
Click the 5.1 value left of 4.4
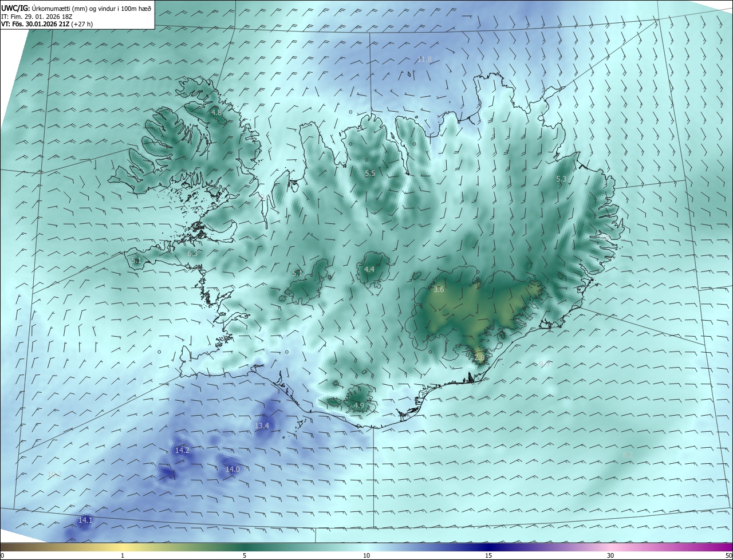(297, 274)
